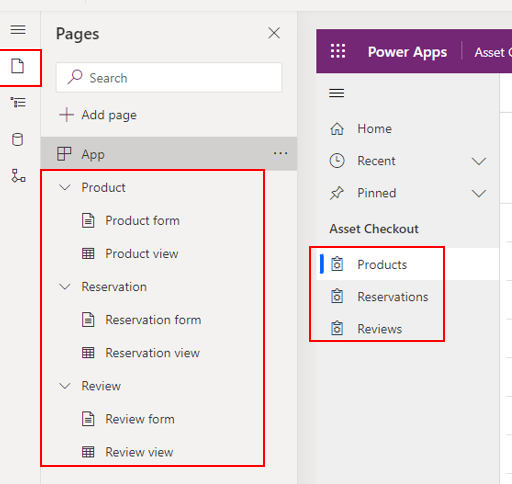Viewport: 512px width, 484px height.
Task: Click the Review form document icon
Action: tap(88, 419)
